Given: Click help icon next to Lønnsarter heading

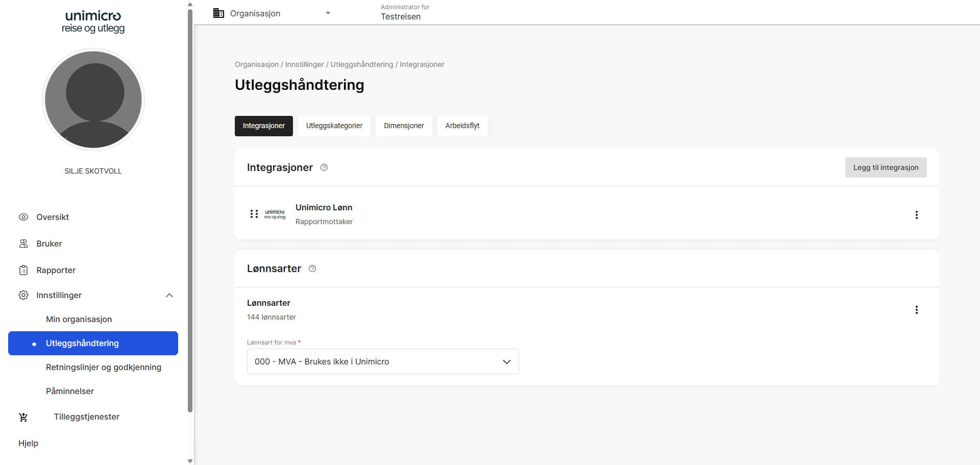Looking at the screenshot, I should coord(312,268).
